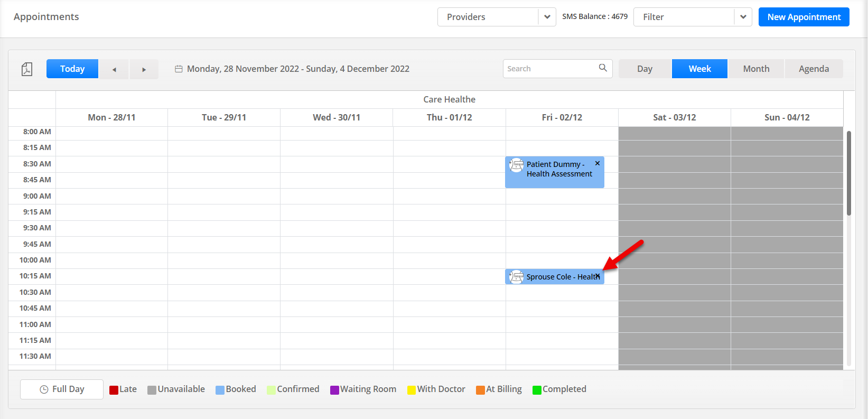
Task: Select the Thu - 01/12 column header
Action: [450, 117]
